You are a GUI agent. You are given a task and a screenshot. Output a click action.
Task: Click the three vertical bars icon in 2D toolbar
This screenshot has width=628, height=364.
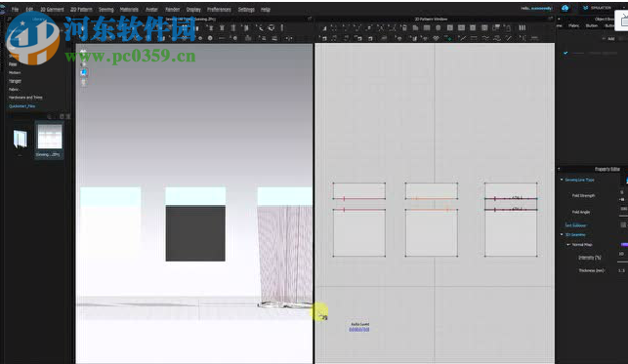[523, 27]
